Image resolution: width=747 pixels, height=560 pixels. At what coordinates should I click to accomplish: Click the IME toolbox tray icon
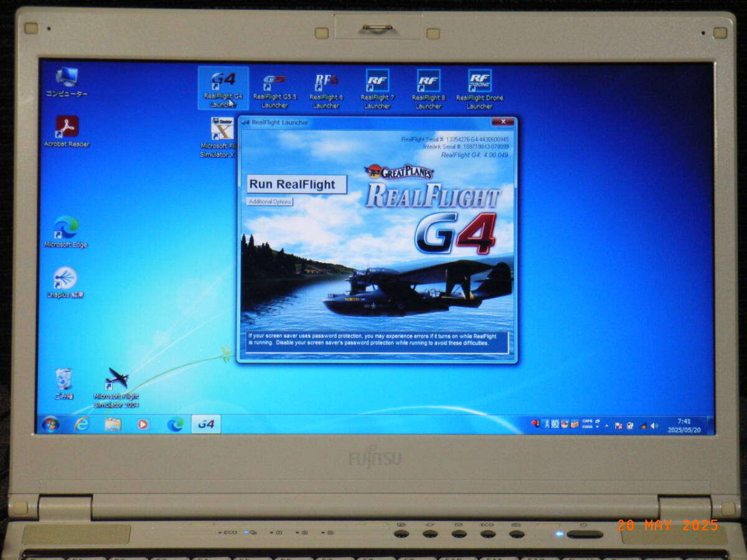pos(575,424)
